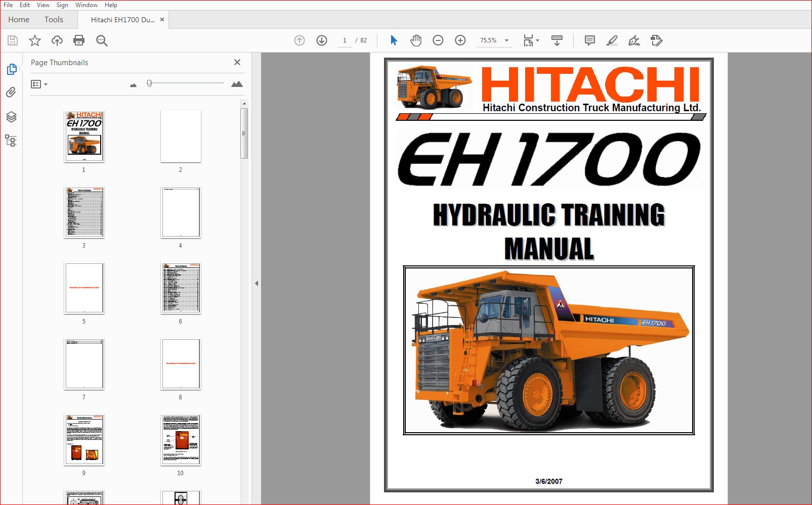The height and width of the screenshot is (505, 812).
Task: Open the File menu
Action: [8, 5]
